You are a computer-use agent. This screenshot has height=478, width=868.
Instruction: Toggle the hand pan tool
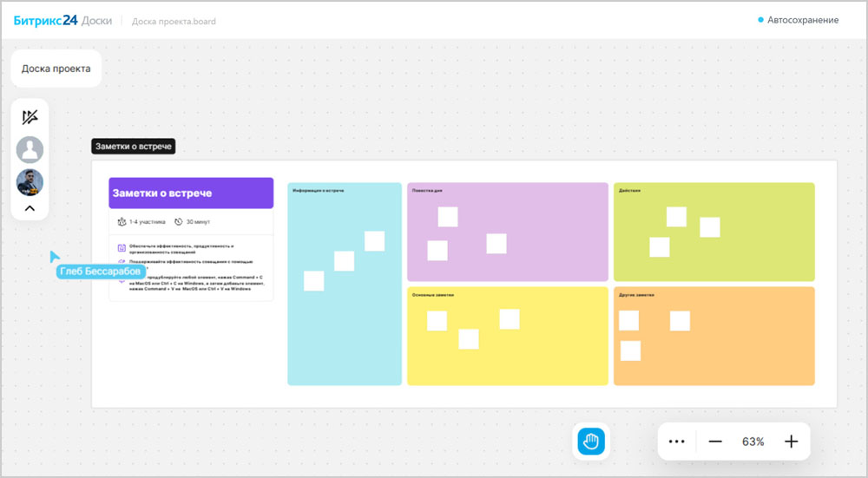tap(592, 442)
